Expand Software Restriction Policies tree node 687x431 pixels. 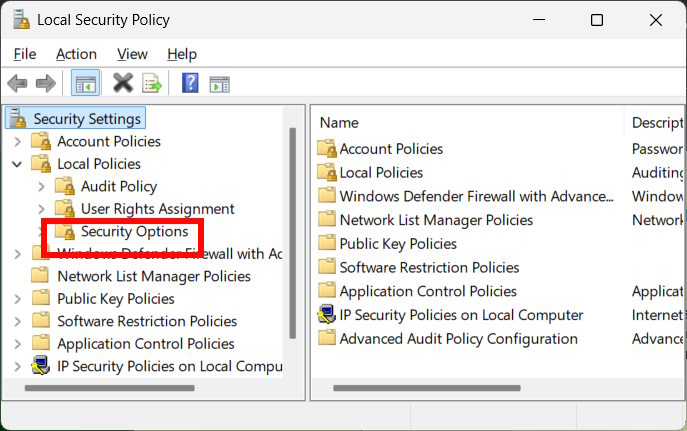(x=18, y=321)
